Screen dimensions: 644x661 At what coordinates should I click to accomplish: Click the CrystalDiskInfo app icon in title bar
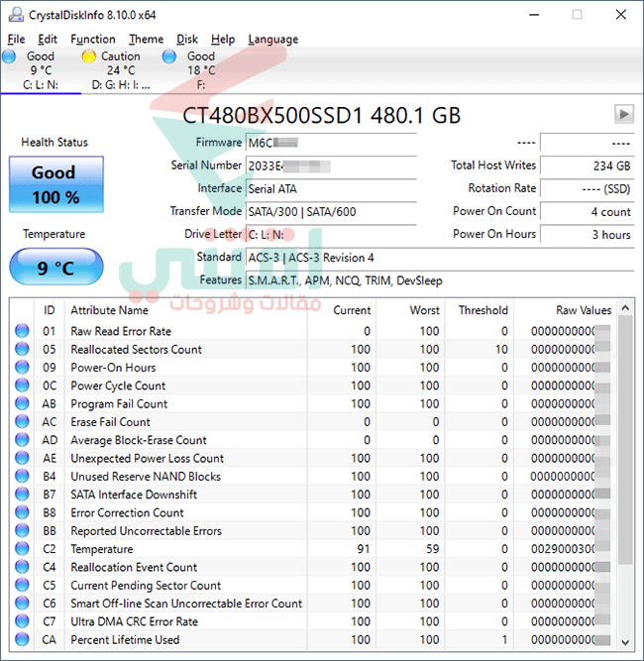pyautogui.click(x=16, y=15)
